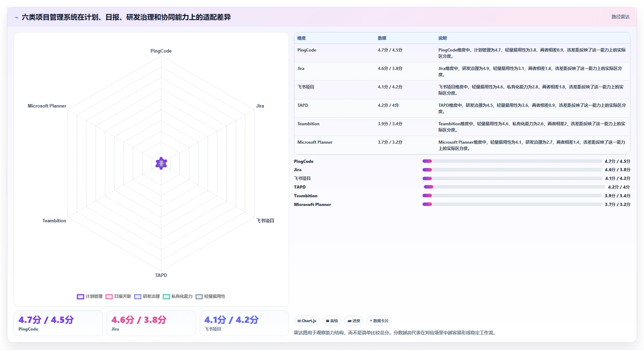
Task: Click the 飞书项目 progress bar
Action: (x=512, y=178)
